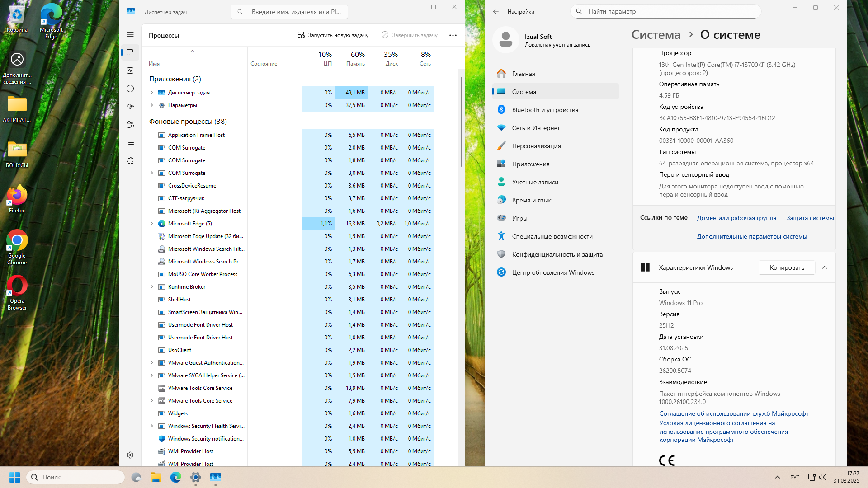Select Widgets process row
Viewport: 868px width, 488px height.
click(x=288, y=413)
